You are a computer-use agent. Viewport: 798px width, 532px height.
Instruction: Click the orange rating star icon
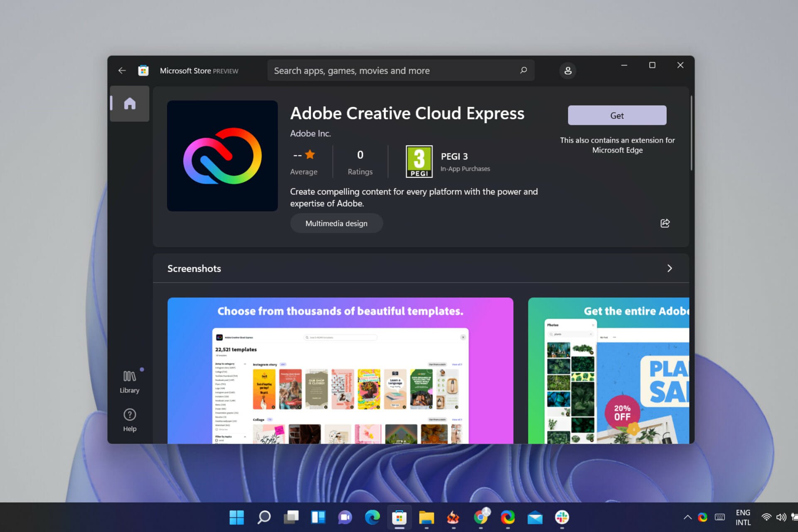(x=310, y=155)
